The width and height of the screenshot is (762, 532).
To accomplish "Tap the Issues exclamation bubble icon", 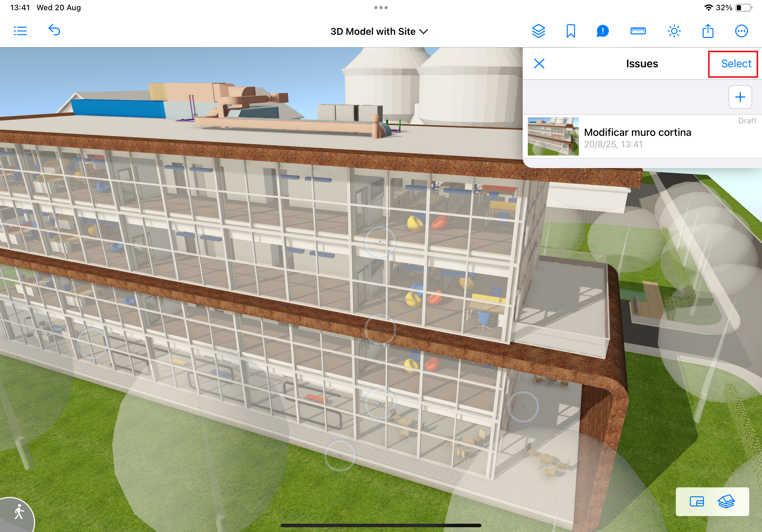I will tap(602, 31).
